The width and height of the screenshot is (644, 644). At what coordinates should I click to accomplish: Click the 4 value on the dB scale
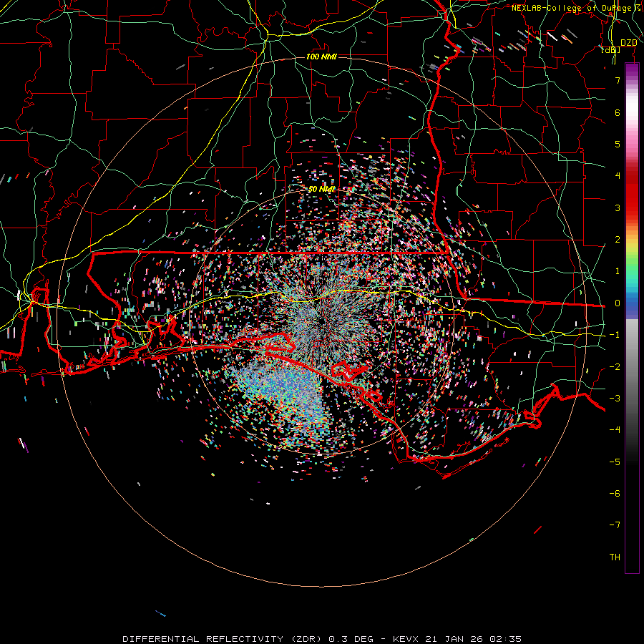[618, 176]
